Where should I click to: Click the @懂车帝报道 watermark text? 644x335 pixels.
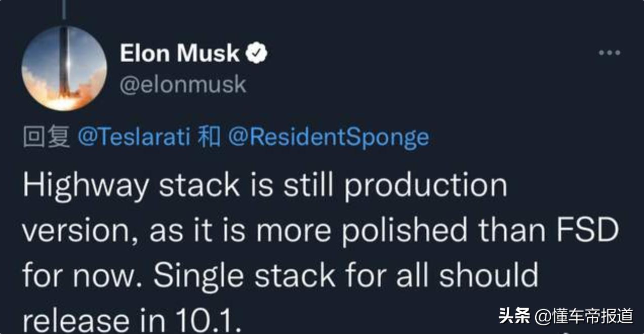point(584,316)
